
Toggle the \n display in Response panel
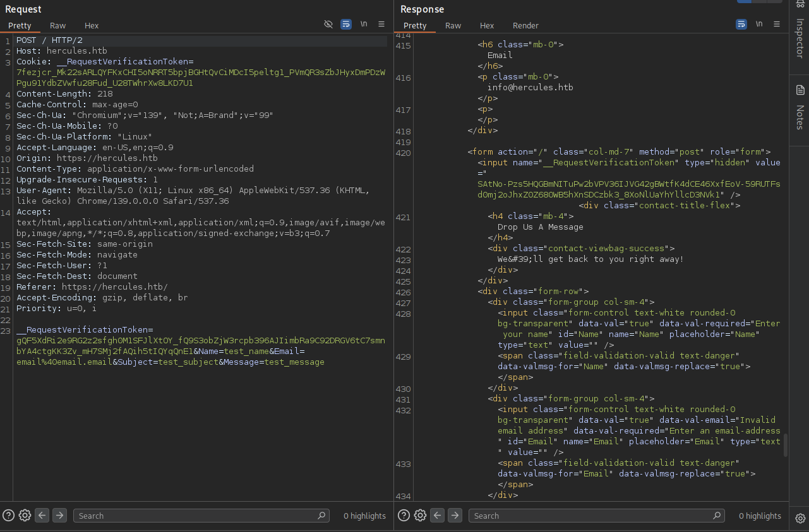(759, 24)
